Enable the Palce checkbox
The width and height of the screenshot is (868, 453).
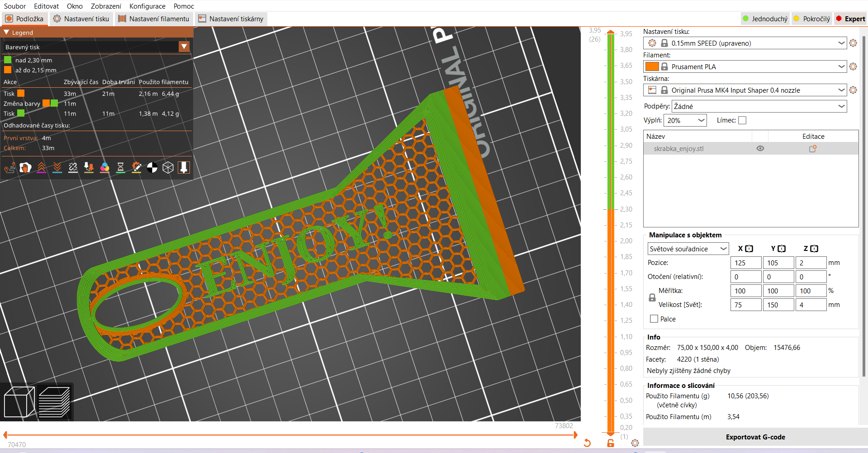pos(654,319)
